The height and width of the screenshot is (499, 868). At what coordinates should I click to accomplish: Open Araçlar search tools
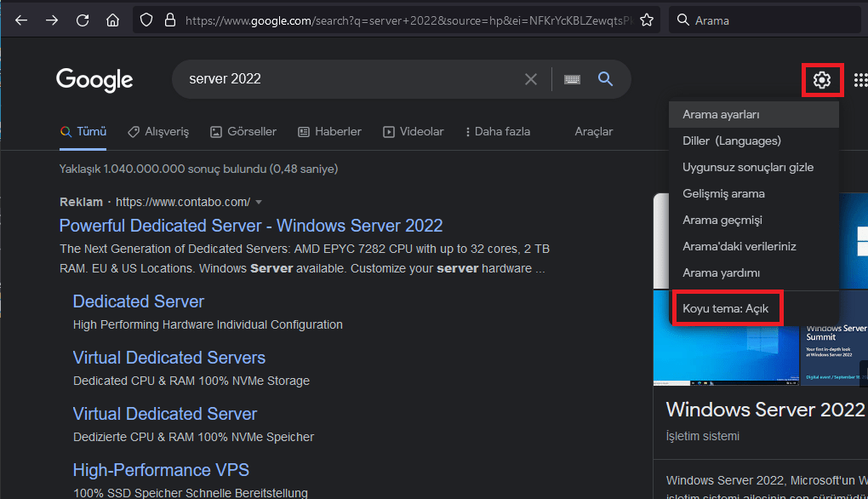click(x=593, y=131)
